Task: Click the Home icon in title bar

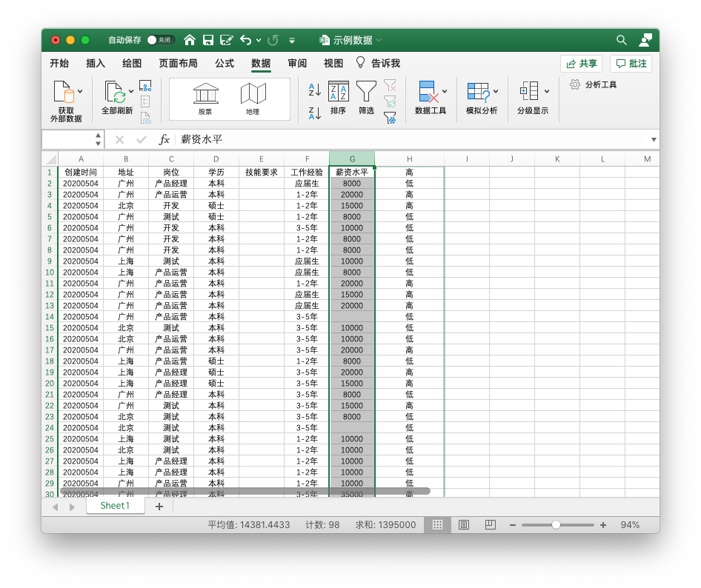Action: pos(190,40)
